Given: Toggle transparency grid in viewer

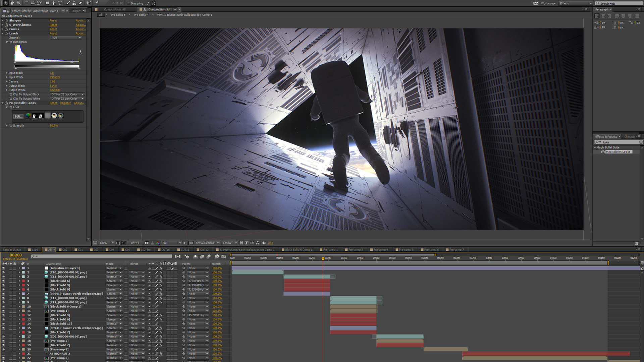Looking at the screenshot, I should coord(191,243).
